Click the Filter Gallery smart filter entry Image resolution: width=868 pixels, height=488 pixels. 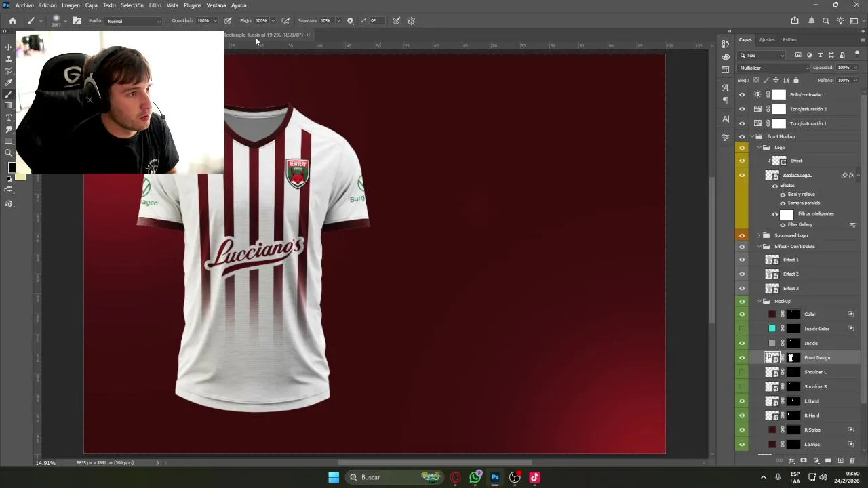click(x=800, y=224)
